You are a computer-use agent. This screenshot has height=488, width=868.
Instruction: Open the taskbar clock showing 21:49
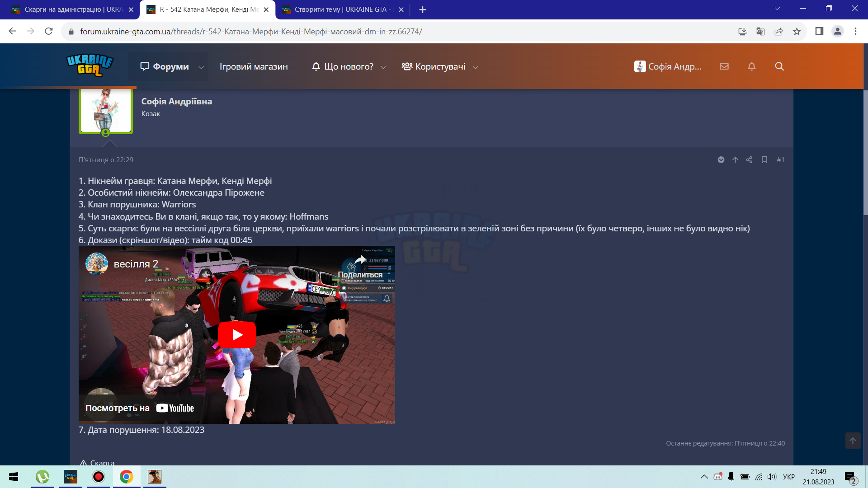coord(818,477)
